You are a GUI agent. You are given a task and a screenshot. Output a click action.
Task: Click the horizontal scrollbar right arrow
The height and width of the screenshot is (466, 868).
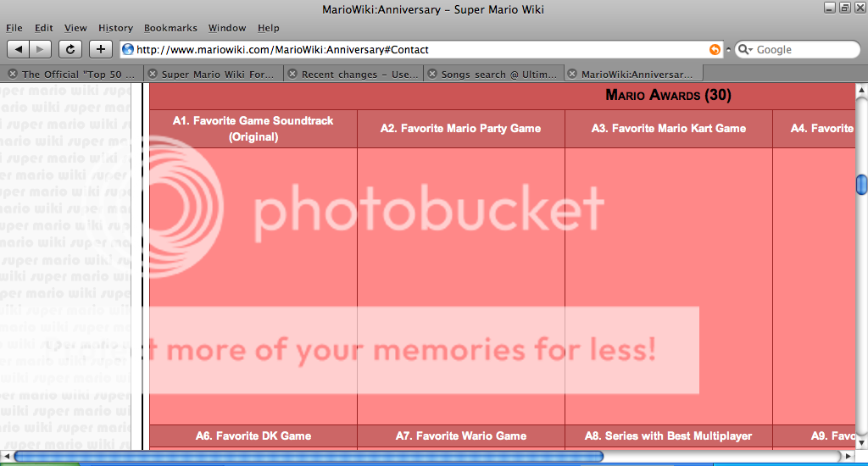pos(848,457)
